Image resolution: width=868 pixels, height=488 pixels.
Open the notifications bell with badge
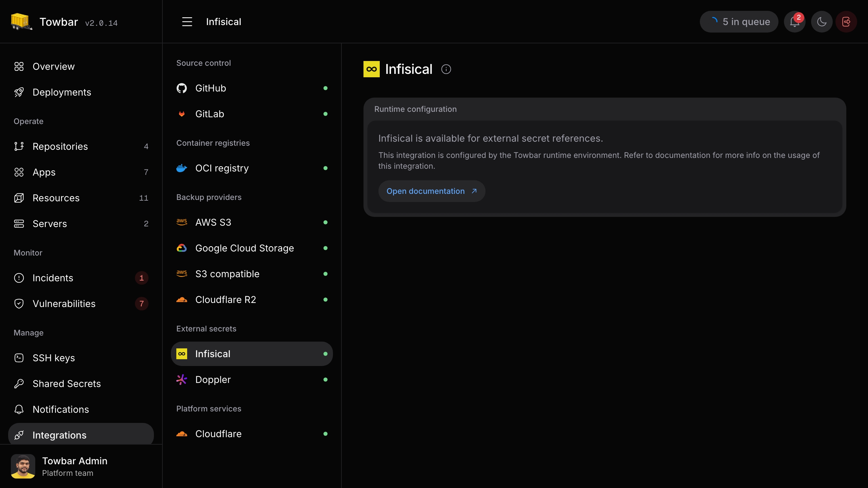pyautogui.click(x=794, y=22)
